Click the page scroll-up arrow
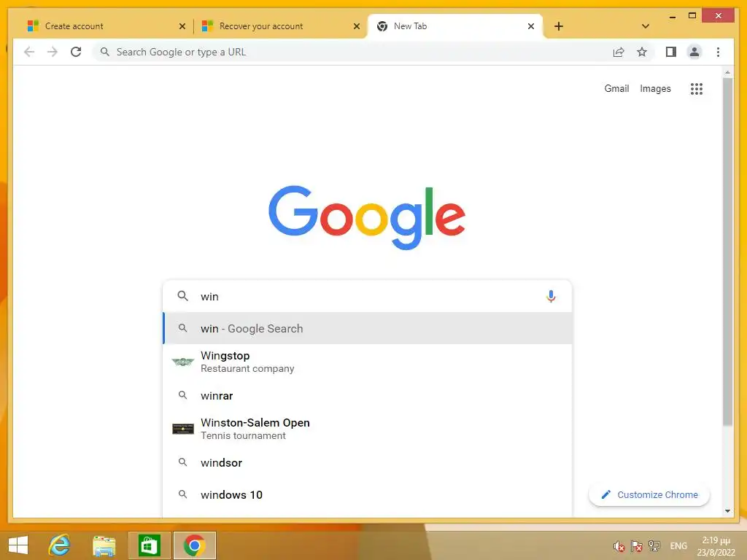747x560 pixels. [727, 72]
